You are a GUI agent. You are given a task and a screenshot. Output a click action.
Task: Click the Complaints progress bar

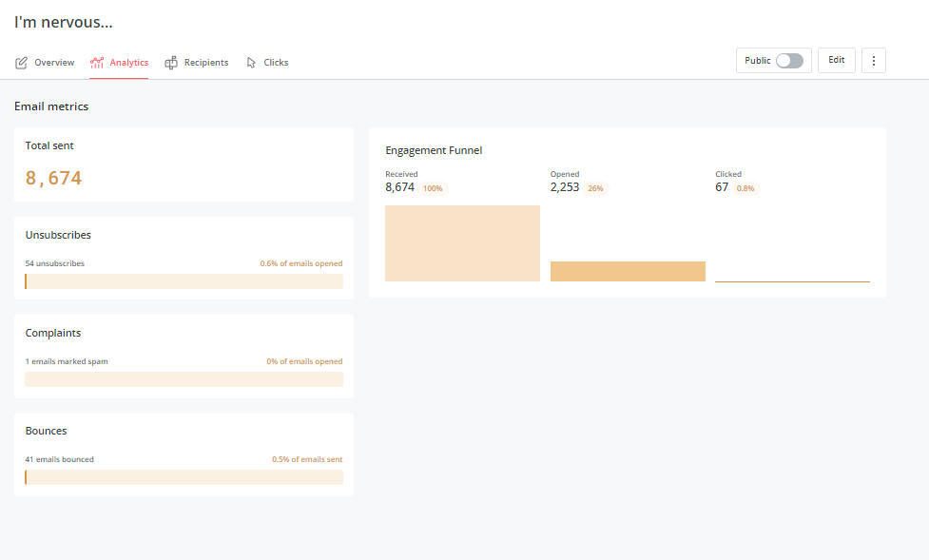[184, 378]
